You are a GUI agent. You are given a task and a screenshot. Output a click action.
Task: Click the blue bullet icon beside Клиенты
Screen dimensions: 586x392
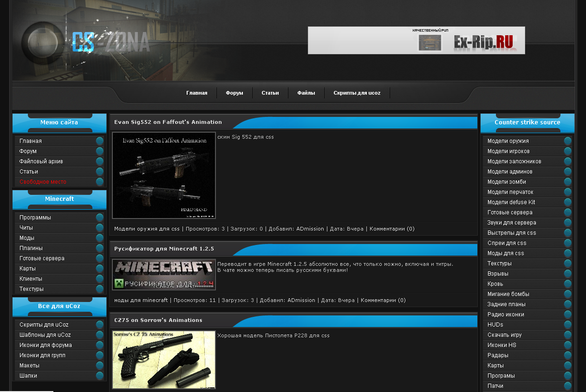(100, 279)
